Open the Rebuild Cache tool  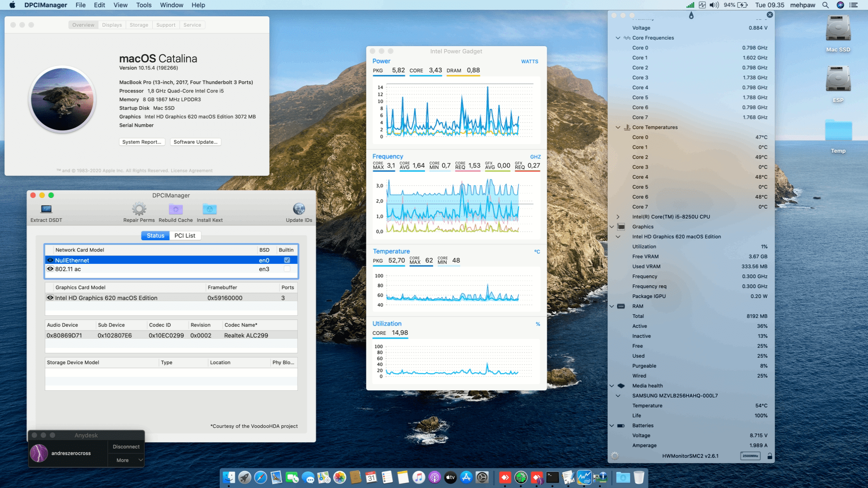(175, 209)
